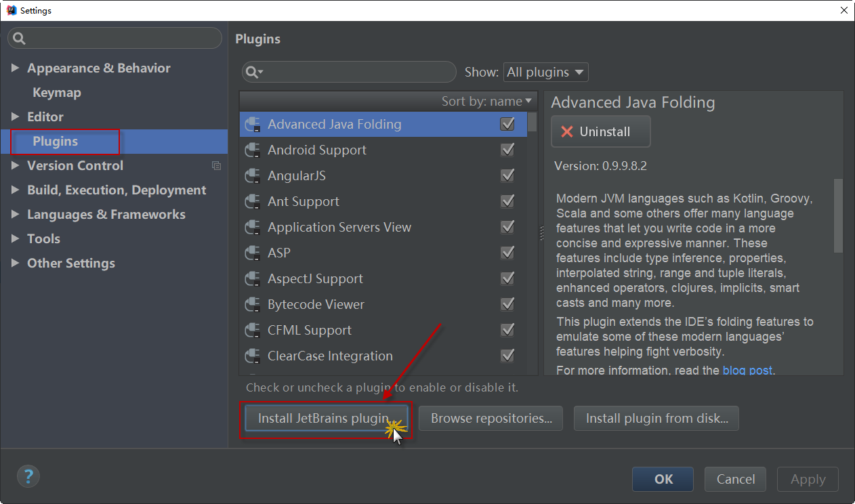Disable the Android Support plugin checkbox
This screenshot has width=855, height=504.
coord(507,150)
